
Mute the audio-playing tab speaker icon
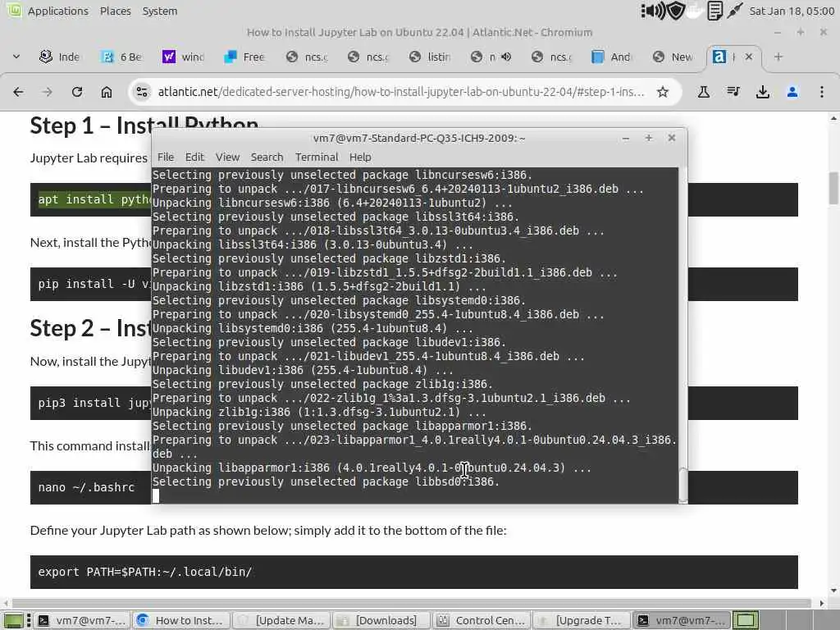click(x=505, y=57)
